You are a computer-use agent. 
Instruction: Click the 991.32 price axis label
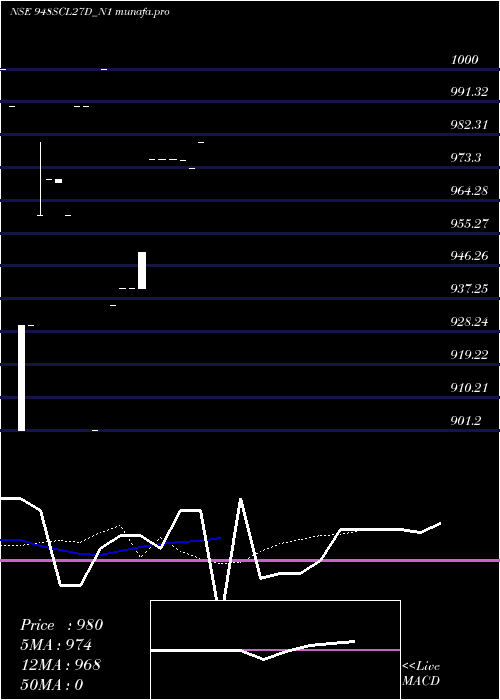click(x=469, y=92)
